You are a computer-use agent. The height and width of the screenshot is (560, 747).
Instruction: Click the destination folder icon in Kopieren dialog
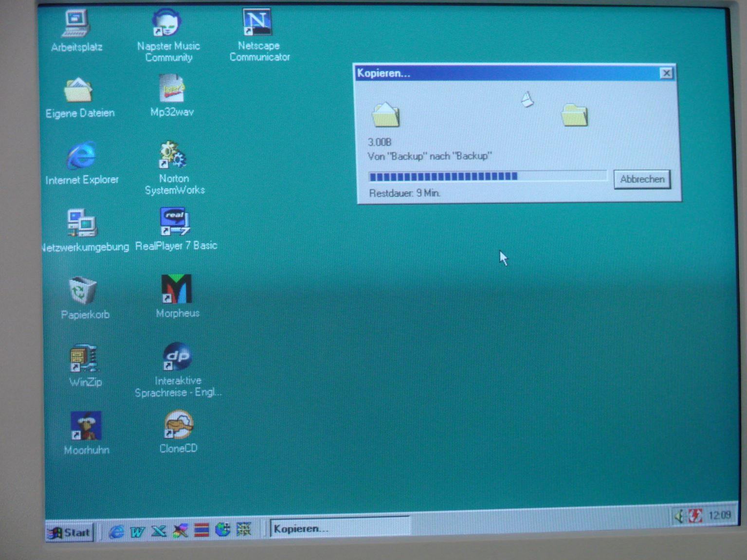tap(575, 115)
